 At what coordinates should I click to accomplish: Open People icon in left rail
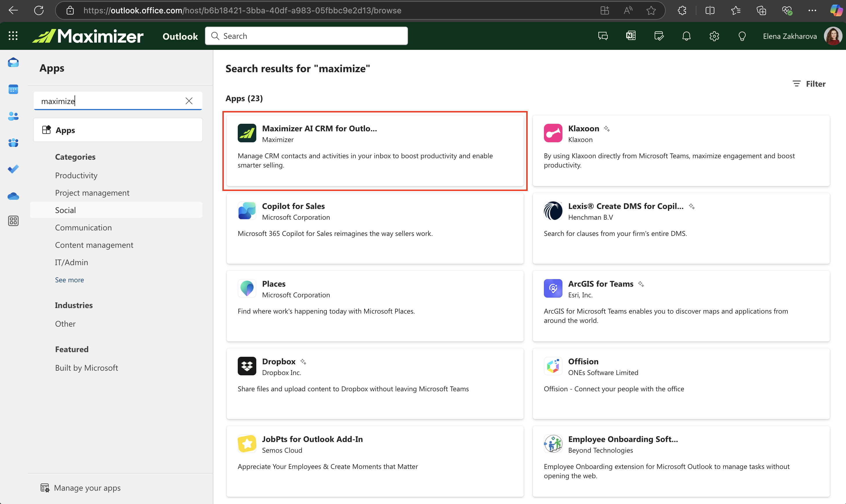tap(13, 116)
